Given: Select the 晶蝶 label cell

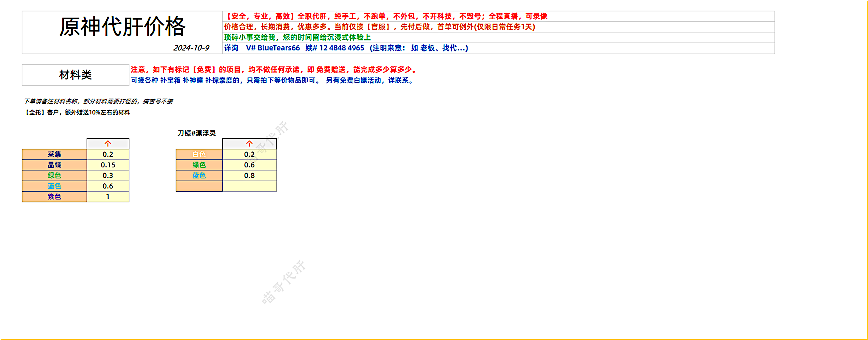Looking at the screenshot, I should click(x=54, y=165).
